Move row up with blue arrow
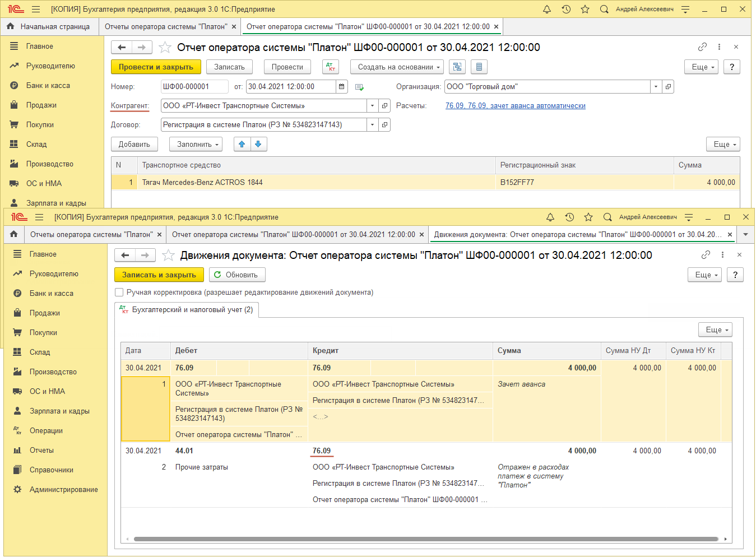This screenshot has width=756, height=557. pyautogui.click(x=242, y=144)
